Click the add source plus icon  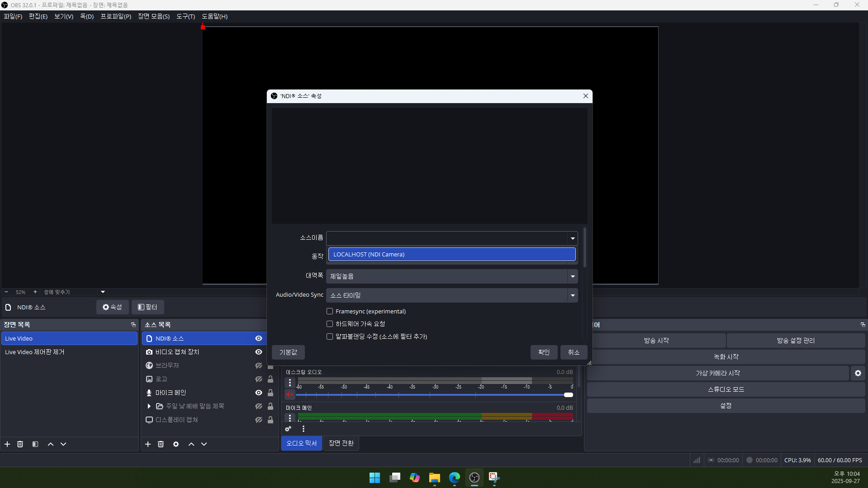[148, 444]
